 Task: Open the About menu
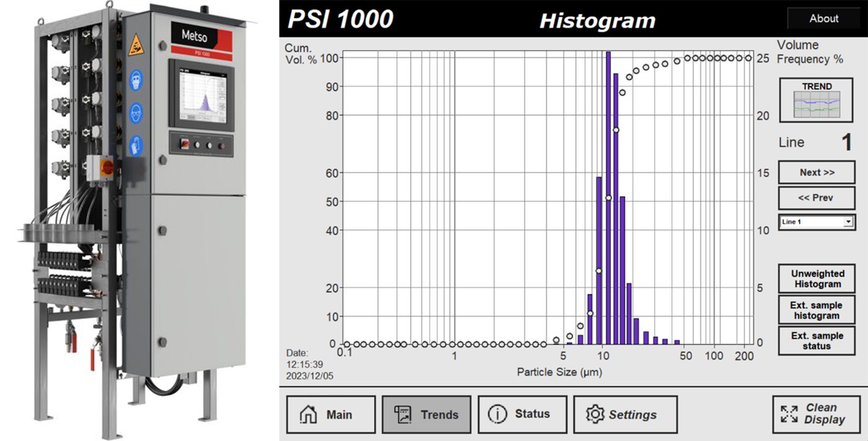[x=823, y=19]
